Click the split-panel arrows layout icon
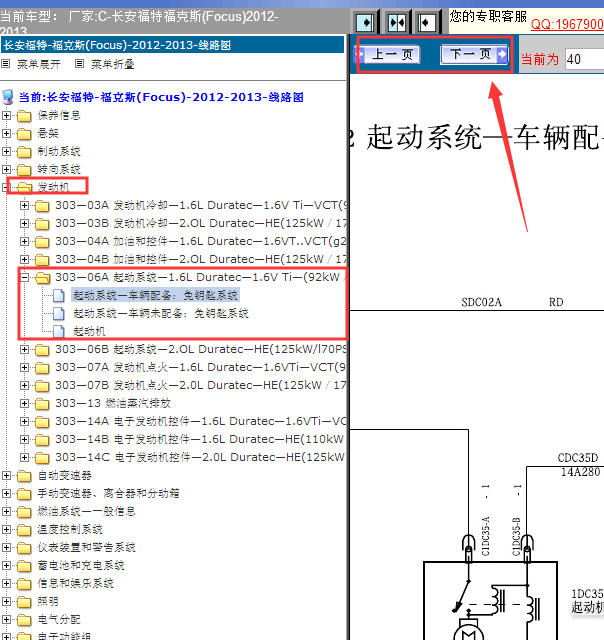 click(x=397, y=22)
